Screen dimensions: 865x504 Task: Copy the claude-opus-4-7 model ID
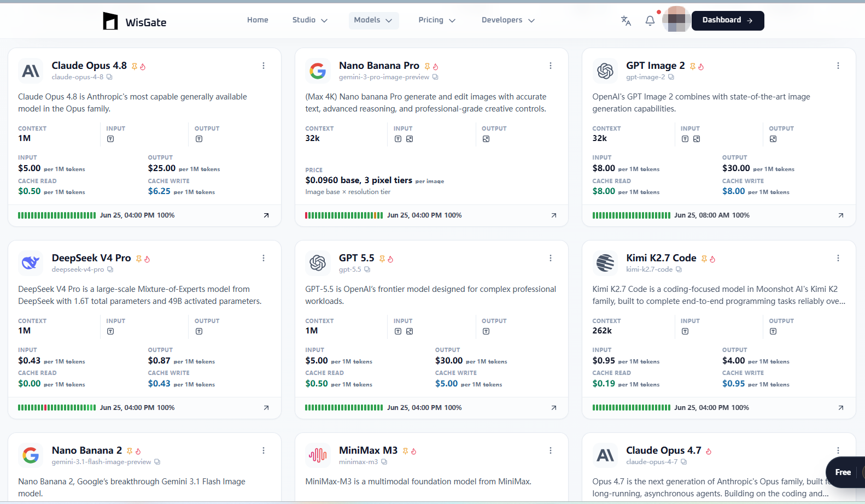(683, 462)
